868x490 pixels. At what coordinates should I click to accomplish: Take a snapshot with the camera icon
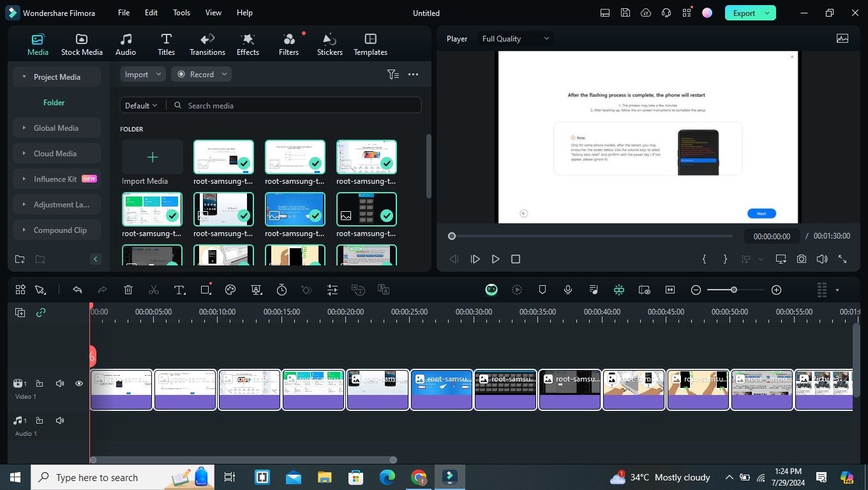click(x=802, y=259)
